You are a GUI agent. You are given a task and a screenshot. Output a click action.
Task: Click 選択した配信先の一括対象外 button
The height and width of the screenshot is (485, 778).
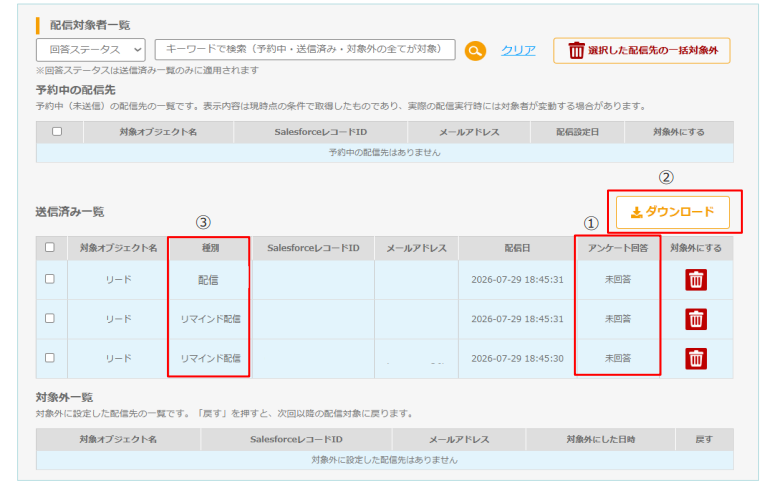(642, 51)
